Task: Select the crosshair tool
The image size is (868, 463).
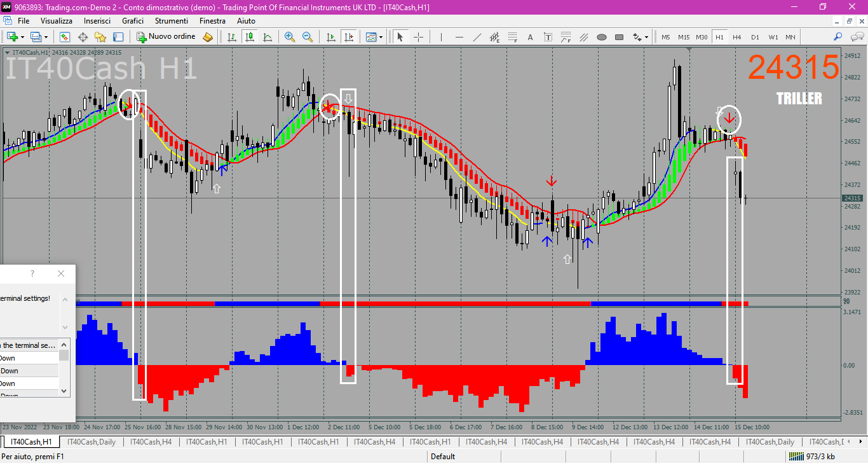Action: 418,37
